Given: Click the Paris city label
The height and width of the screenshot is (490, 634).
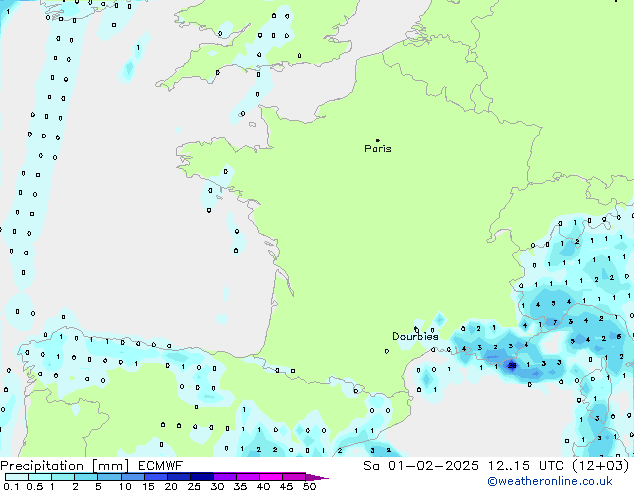Looking at the screenshot, I should click(x=378, y=149).
